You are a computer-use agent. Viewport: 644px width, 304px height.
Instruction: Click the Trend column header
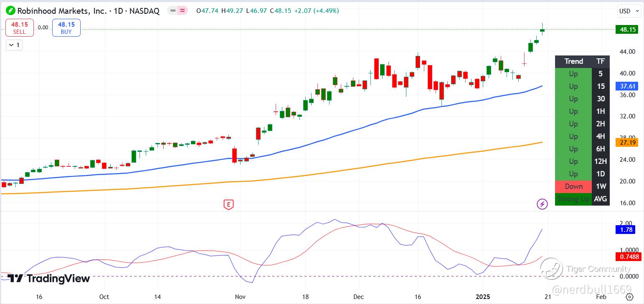pyautogui.click(x=573, y=61)
